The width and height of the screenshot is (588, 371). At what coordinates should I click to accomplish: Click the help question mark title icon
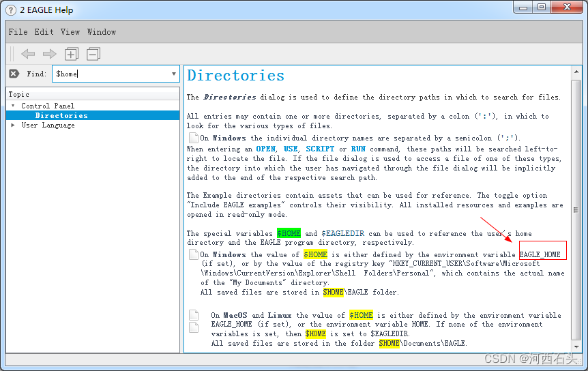11,10
